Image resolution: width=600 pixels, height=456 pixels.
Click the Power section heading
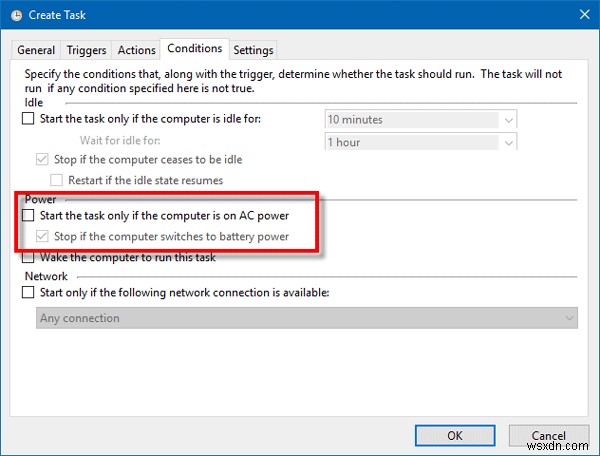click(x=40, y=199)
